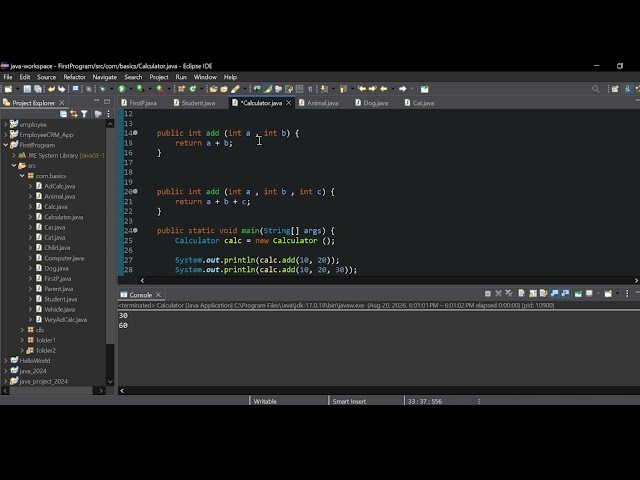Click Project Explorer horizontal scrollbar thumb
The width and height of the screenshot is (640, 480).
tap(51, 391)
